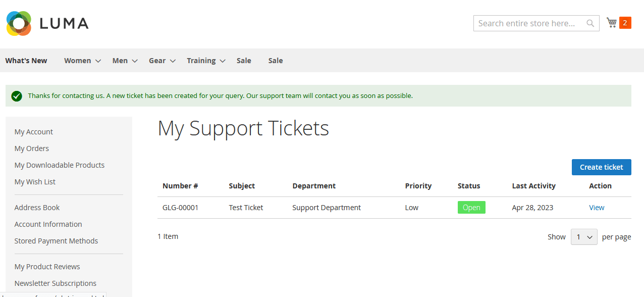Open Address Book sidebar link
This screenshot has width=644, height=297.
click(37, 208)
